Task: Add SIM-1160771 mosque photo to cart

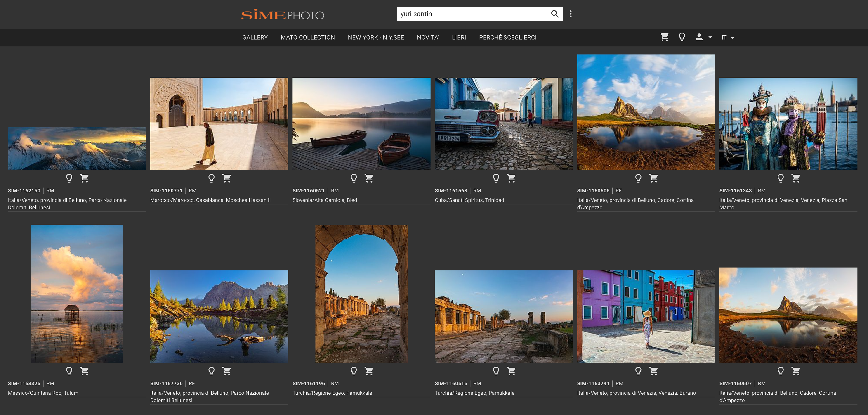Action: (227, 178)
